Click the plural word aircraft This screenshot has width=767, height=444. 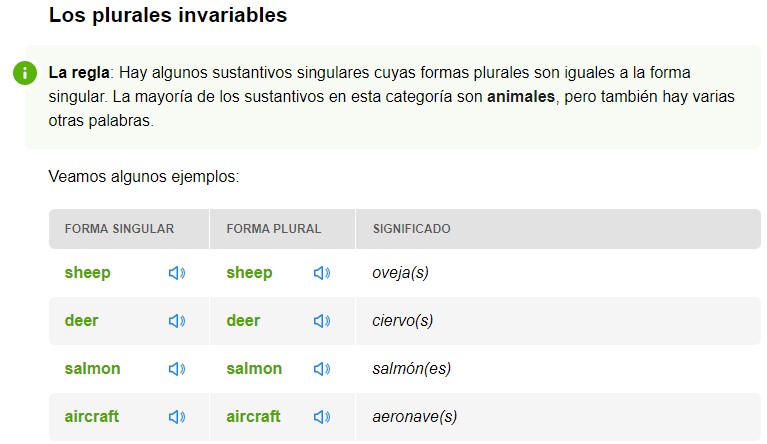click(x=253, y=416)
